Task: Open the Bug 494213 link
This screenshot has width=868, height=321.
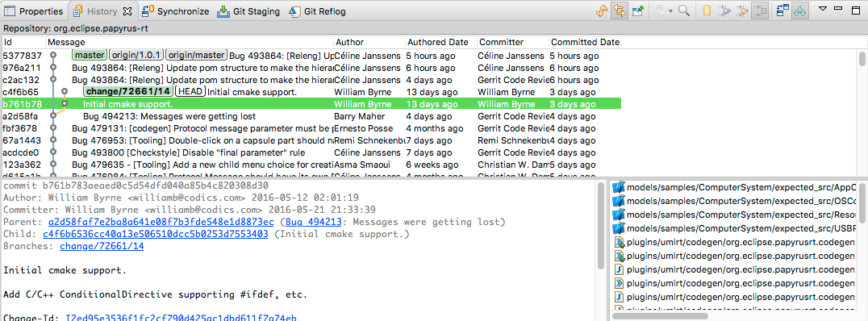Action: [313, 222]
